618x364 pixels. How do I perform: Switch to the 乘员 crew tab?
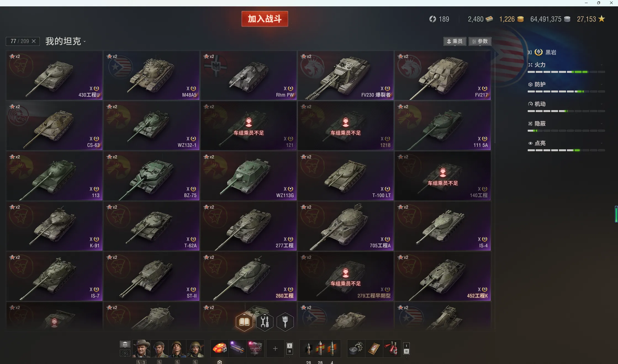455,41
